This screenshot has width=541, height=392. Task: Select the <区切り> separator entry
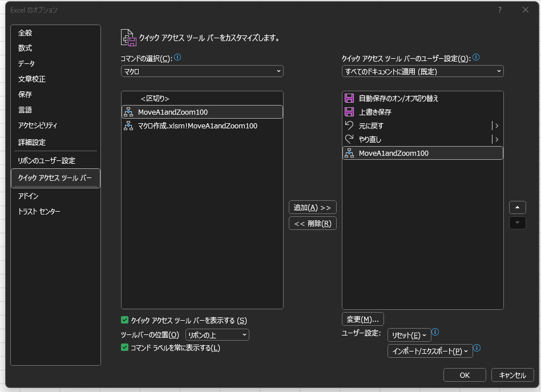pos(202,98)
